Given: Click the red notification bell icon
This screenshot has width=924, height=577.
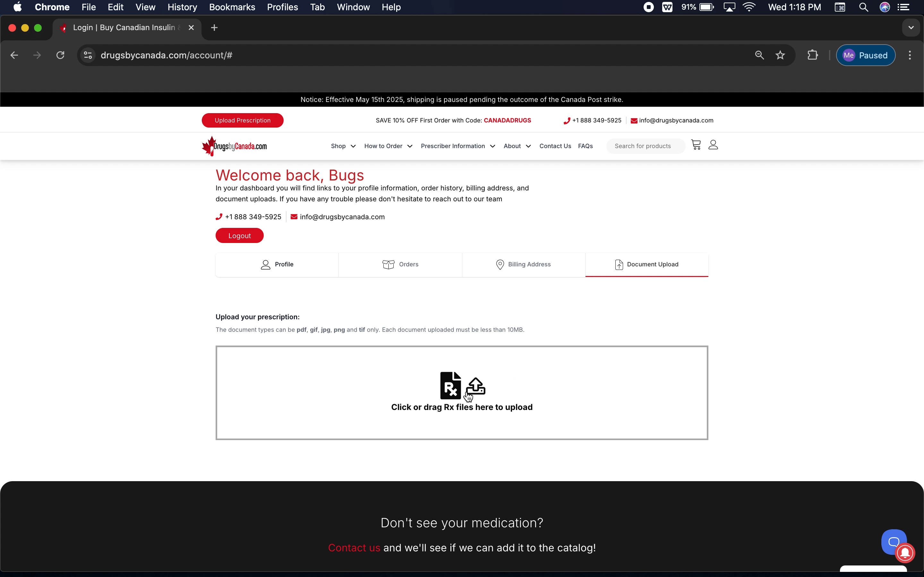Looking at the screenshot, I should [905, 553].
